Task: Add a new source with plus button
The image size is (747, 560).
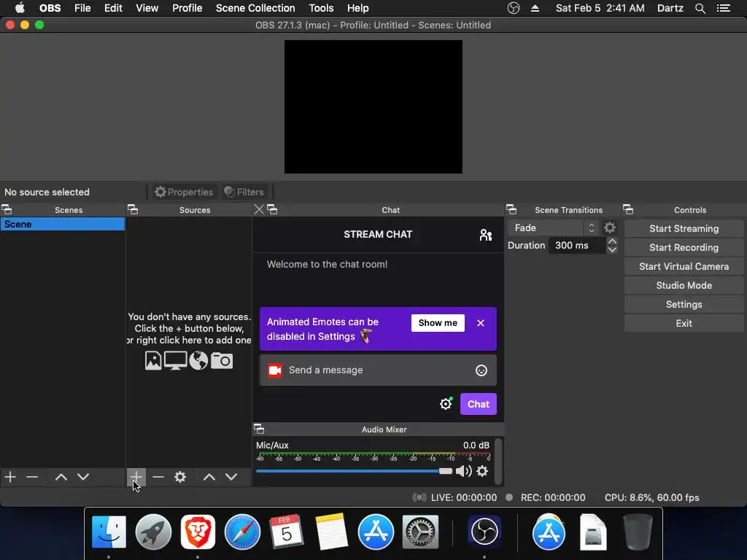Action: coord(136,477)
